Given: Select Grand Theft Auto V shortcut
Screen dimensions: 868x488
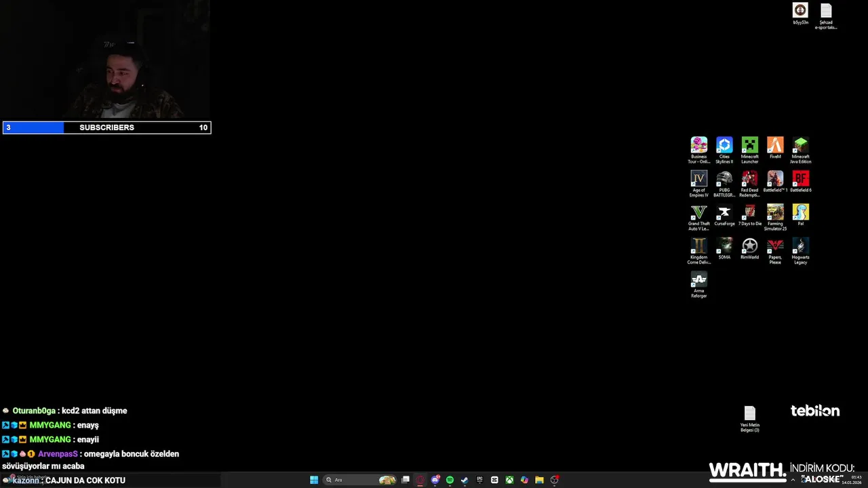Looking at the screenshot, I should [698, 217].
